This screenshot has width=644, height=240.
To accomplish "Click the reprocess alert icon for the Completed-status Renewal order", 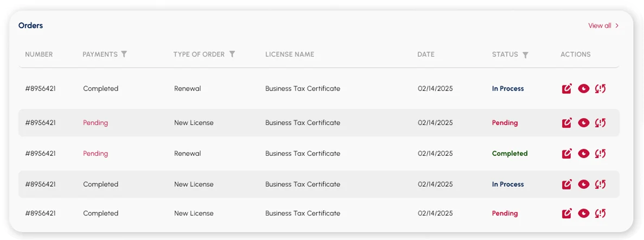I will [600, 154].
